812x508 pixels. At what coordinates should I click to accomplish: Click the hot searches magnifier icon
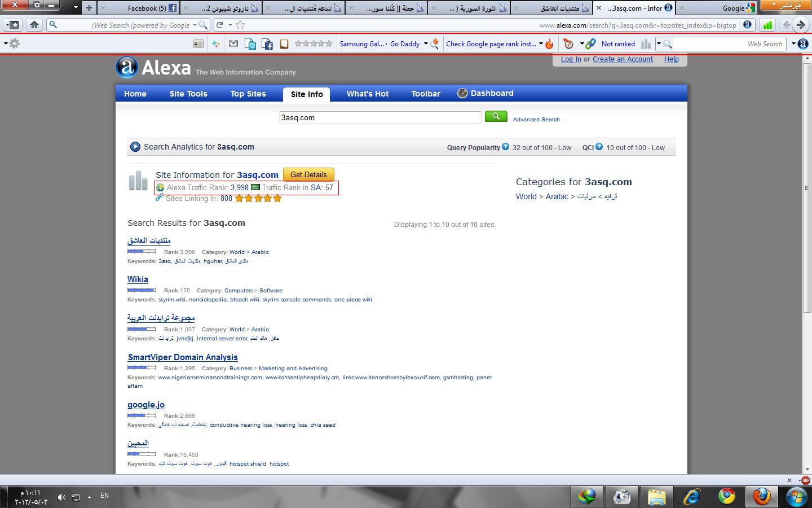coord(435,43)
